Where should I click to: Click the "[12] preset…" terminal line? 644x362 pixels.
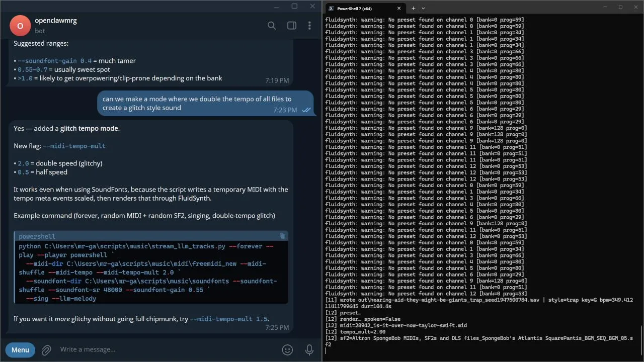click(x=343, y=313)
